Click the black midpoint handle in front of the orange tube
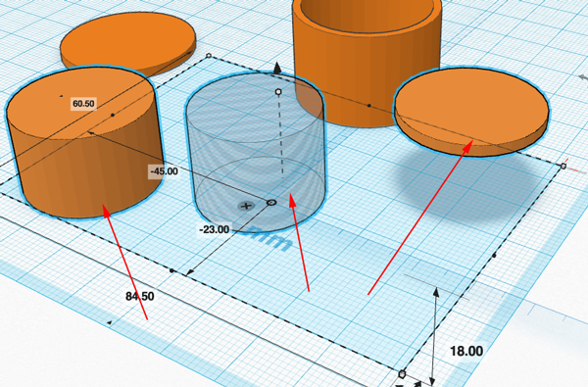The width and height of the screenshot is (588, 387). click(369, 106)
